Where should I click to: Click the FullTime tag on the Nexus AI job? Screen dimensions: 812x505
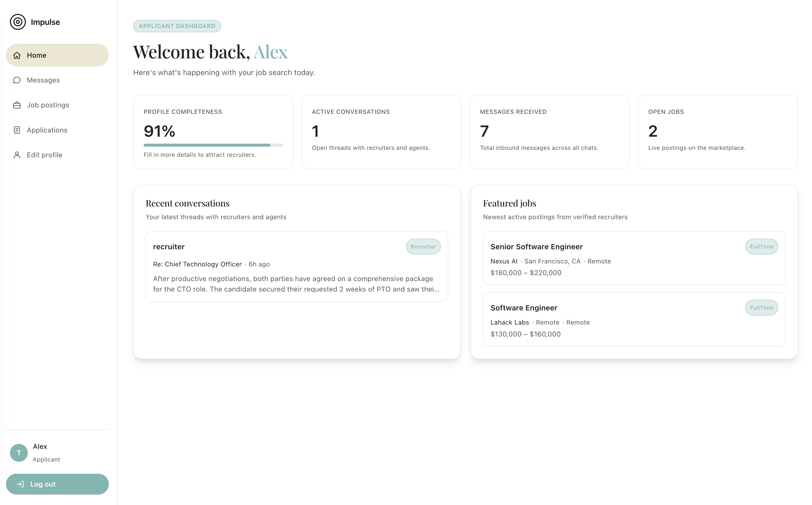[761, 247]
